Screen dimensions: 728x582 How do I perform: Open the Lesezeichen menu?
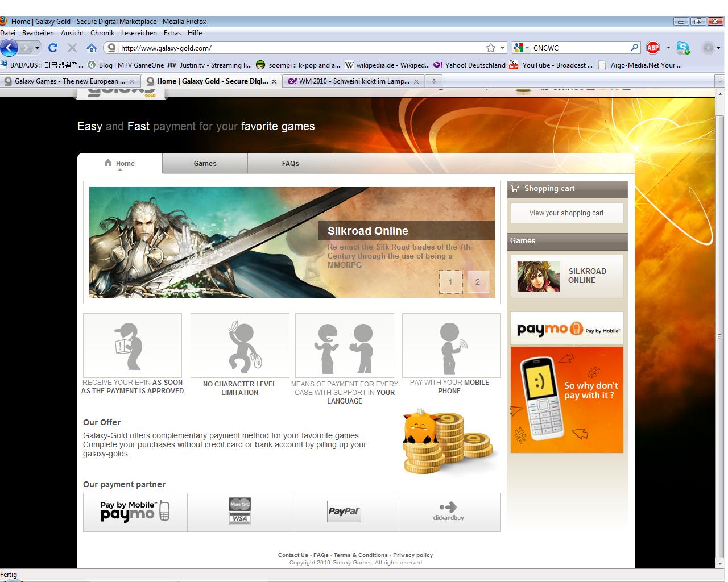[x=139, y=33]
